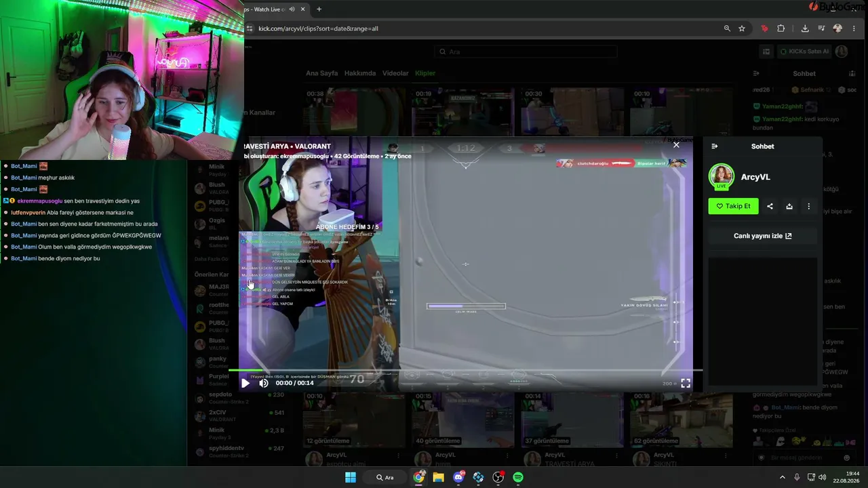Switch to the Hakkımda tab
This screenshot has width=868, height=488.
(360, 73)
